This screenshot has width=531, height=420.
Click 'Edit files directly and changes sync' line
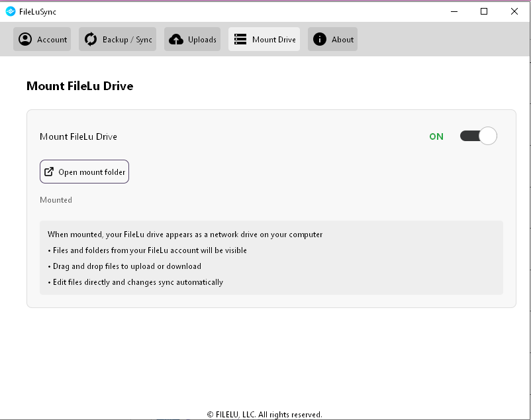click(136, 282)
